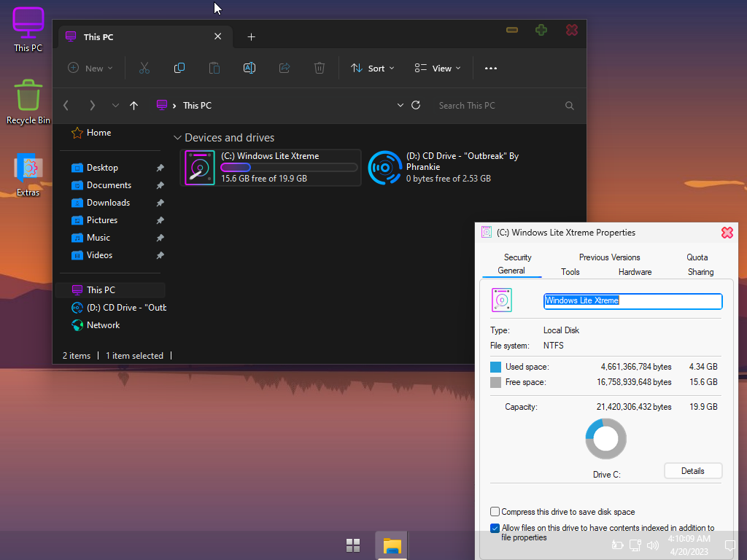The height and width of the screenshot is (560, 747).
Task: Expand the address bar history dropdown
Action: click(x=400, y=105)
